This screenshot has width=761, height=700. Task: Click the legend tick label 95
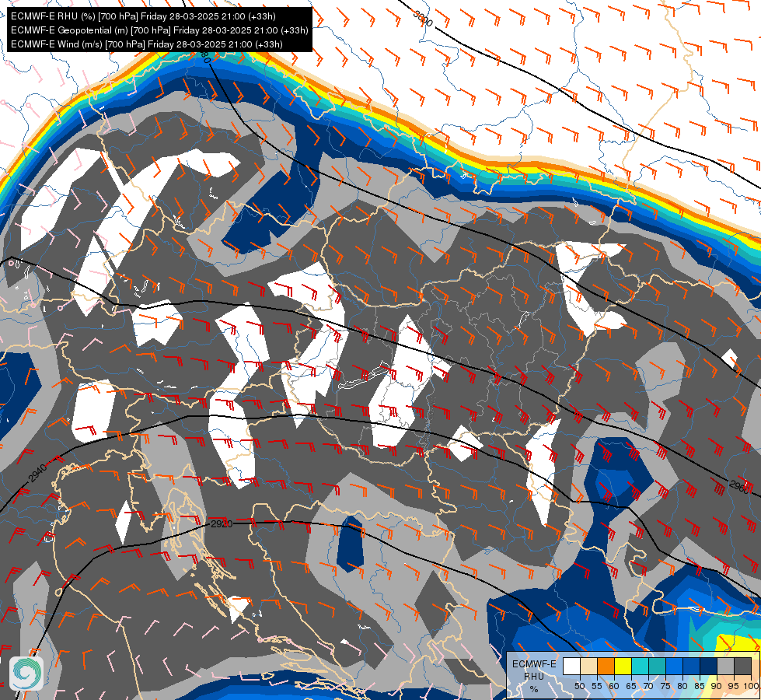click(x=734, y=686)
